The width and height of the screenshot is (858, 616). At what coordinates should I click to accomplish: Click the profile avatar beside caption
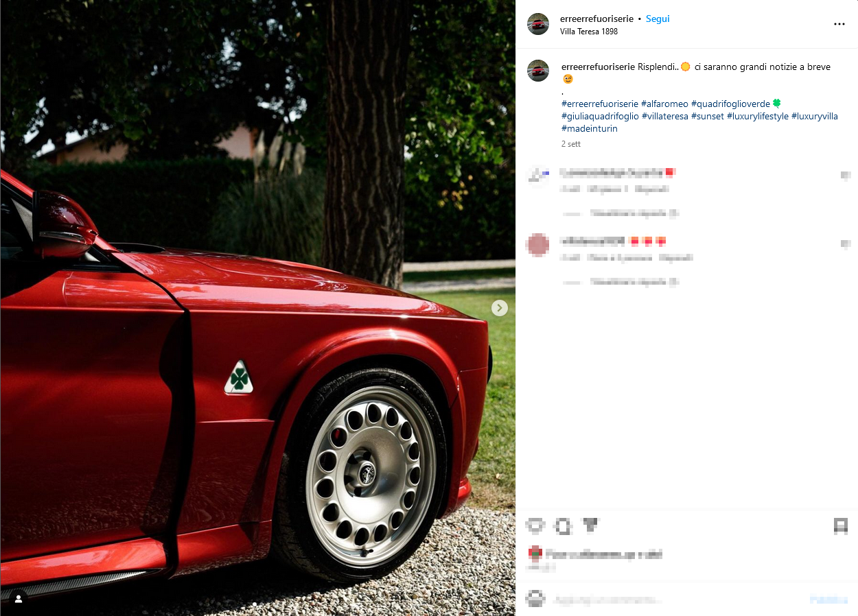[x=538, y=71]
